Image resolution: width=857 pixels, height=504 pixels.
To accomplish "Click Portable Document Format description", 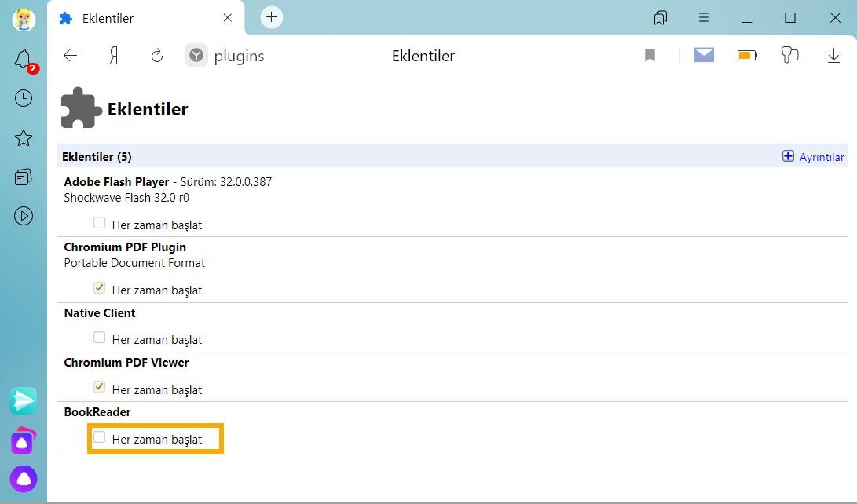I will point(134,263).
